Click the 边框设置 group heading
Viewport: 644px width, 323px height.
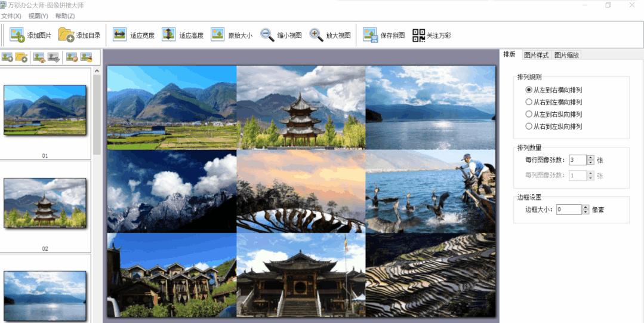tap(529, 197)
